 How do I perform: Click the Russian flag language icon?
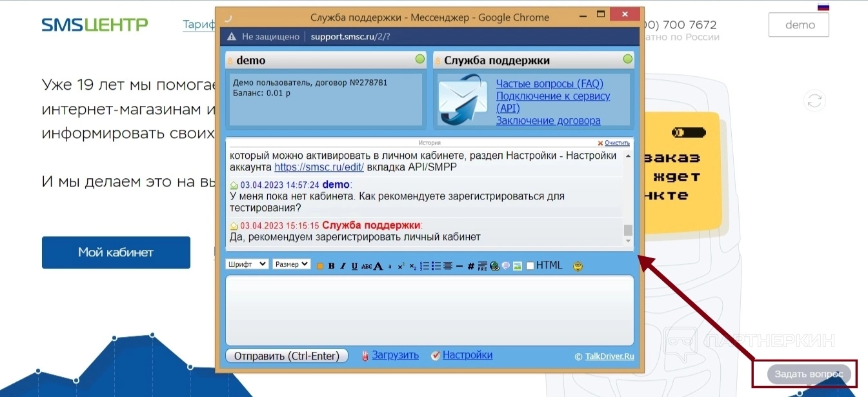[823, 7]
